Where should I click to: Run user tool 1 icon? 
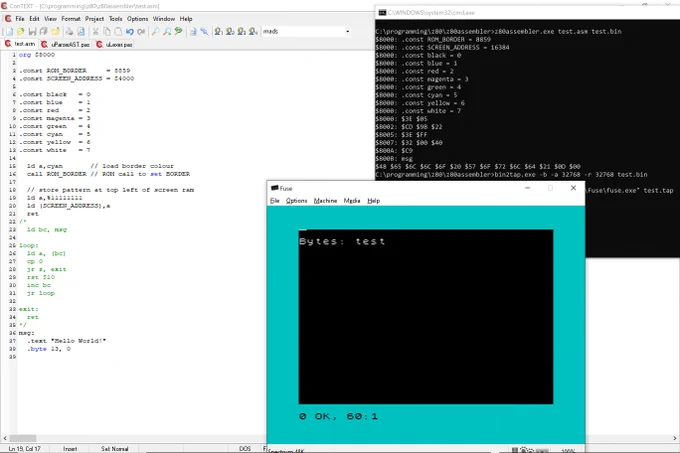219,32
